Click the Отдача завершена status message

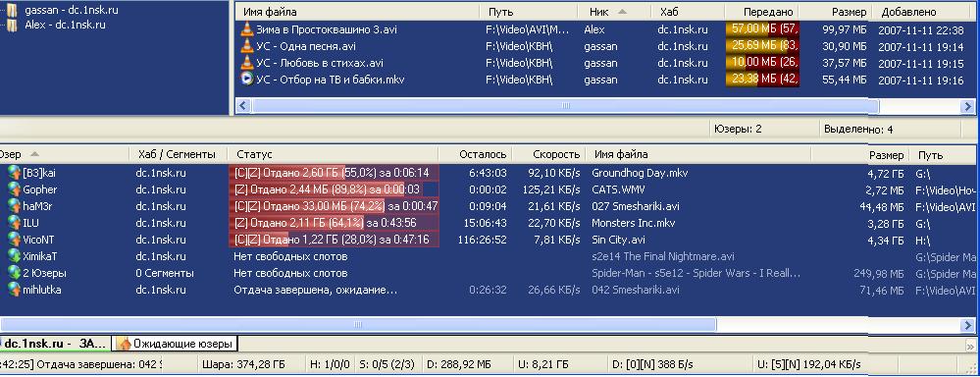point(80,364)
